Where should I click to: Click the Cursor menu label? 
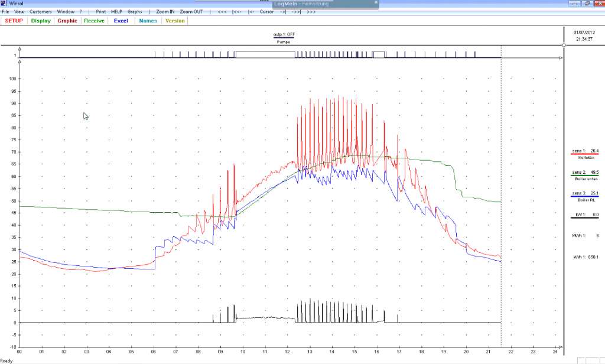tap(266, 12)
